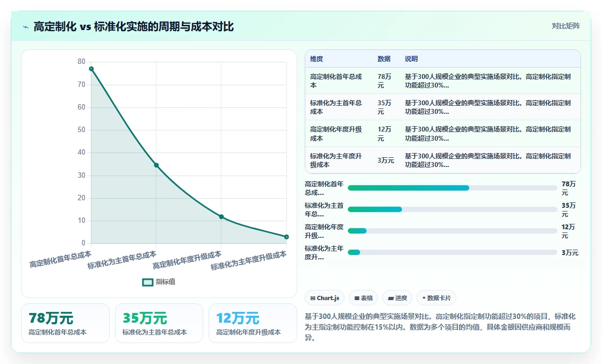Click the x-axis label 标准化为主年度升级成本
This screenshot has height=364, width=602.
tap(248, 261)
